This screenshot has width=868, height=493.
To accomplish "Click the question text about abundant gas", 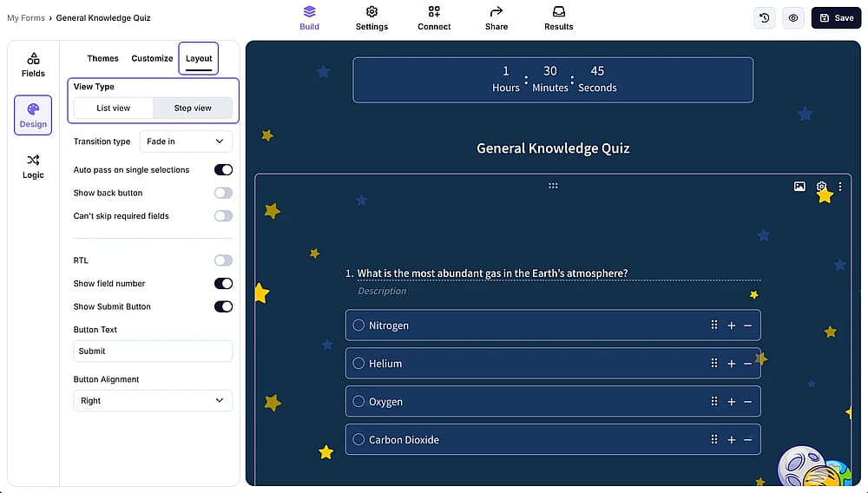I will (492, 273).
